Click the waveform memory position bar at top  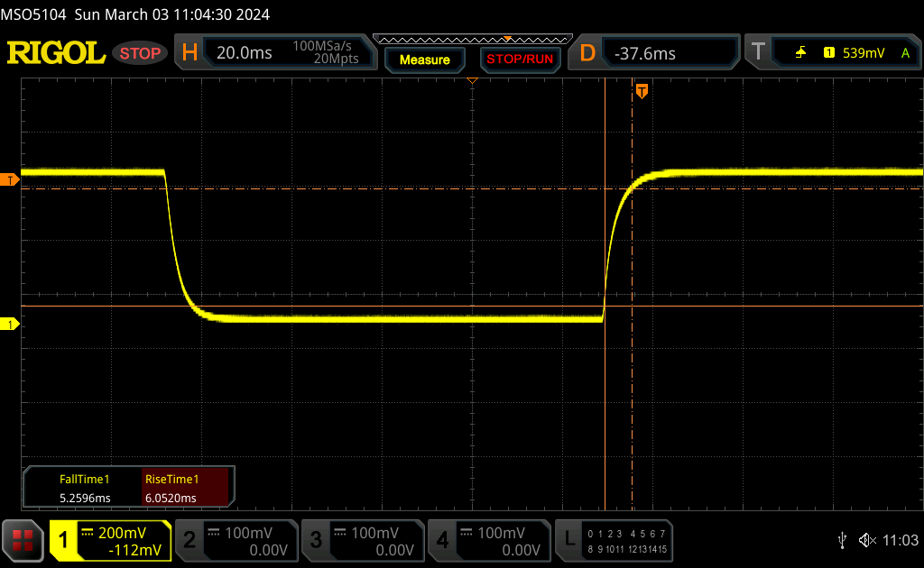point(472,39)
